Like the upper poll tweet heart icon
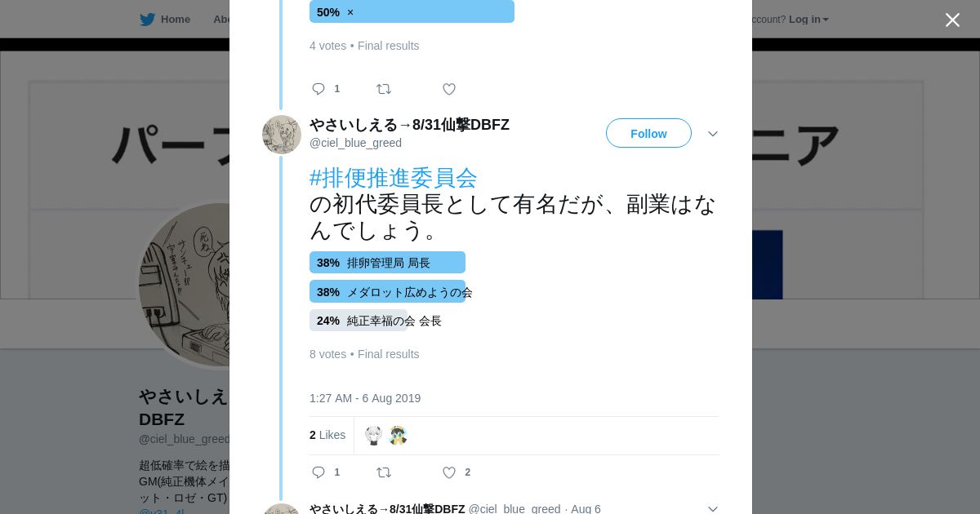This screenshot has width=980, height=514. point(448,89)
